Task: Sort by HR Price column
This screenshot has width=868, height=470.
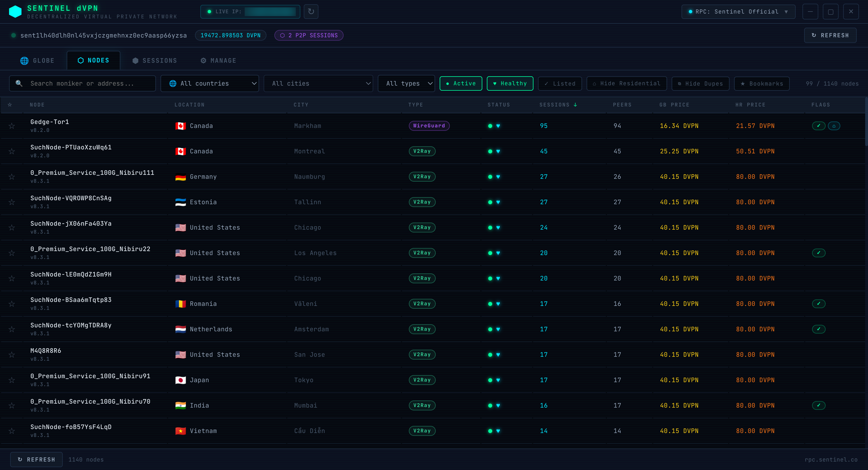Action: [x=750, y=105]
